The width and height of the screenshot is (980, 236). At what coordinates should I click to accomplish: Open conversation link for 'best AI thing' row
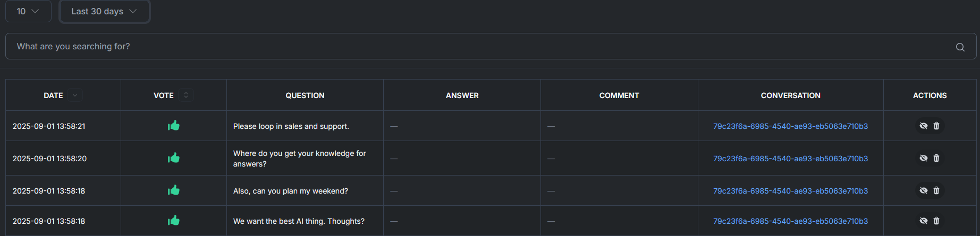790,221
